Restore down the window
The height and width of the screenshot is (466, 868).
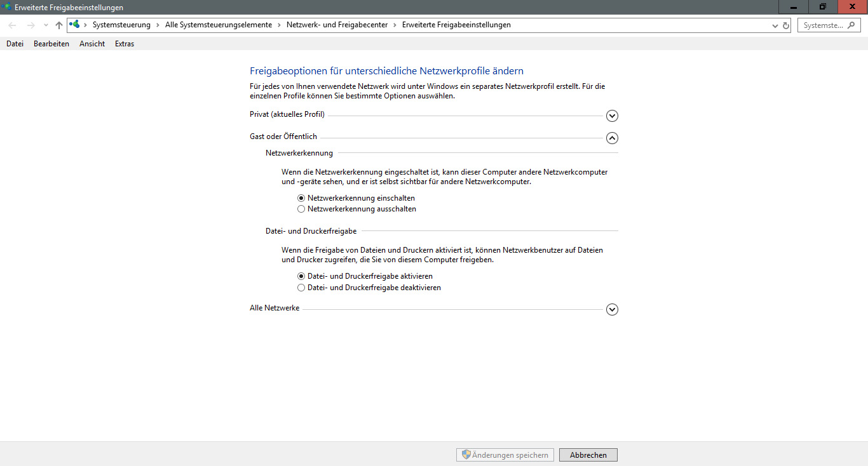[823, 7]
